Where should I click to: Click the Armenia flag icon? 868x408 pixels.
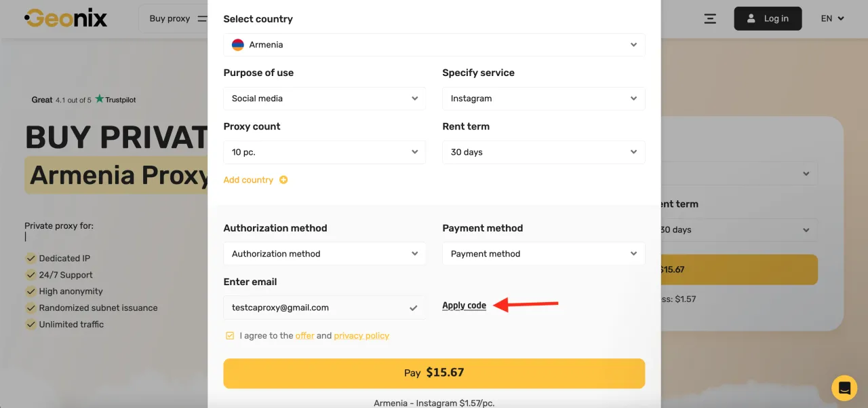point(238,45)
